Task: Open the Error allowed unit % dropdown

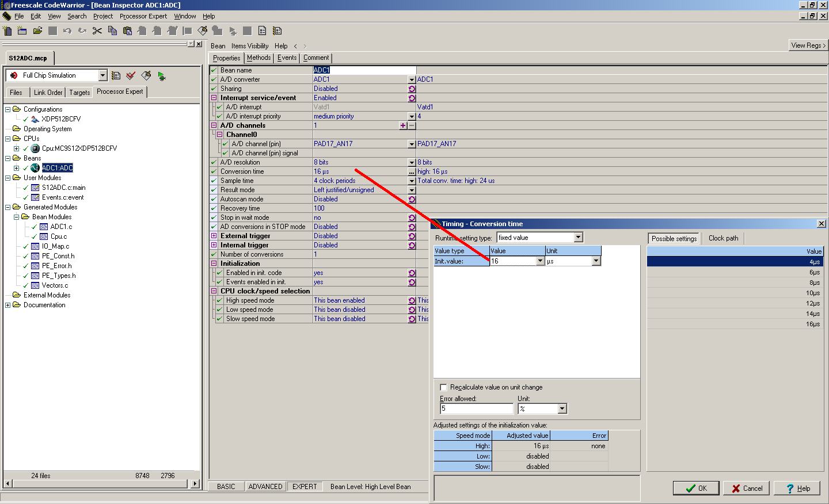Action: point(562,408)
